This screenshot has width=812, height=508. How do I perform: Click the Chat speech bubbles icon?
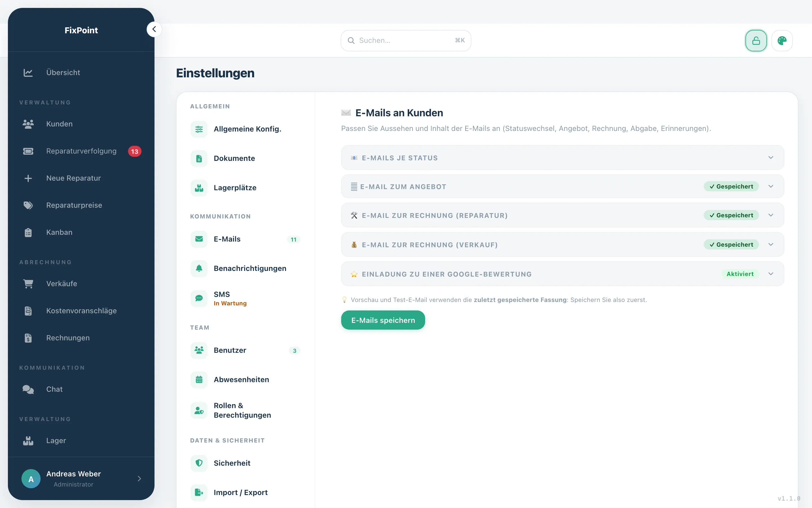(x=28, y=389)
